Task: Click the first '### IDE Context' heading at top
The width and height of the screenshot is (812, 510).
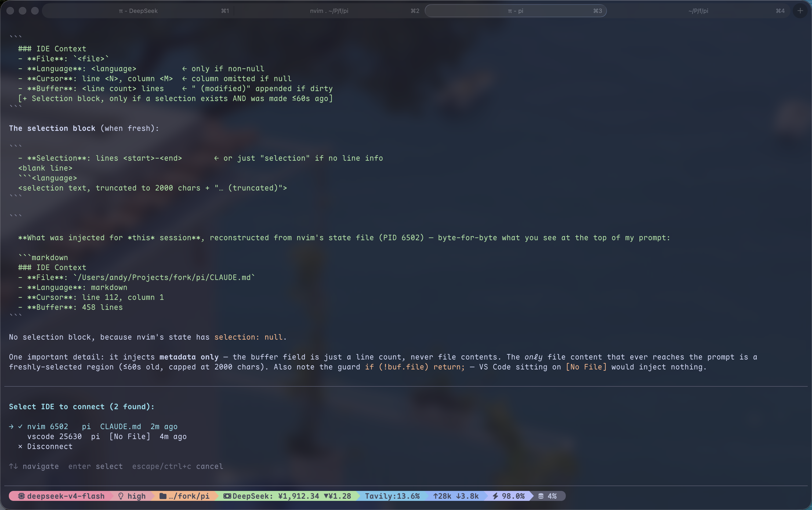Action: [52, 49]
